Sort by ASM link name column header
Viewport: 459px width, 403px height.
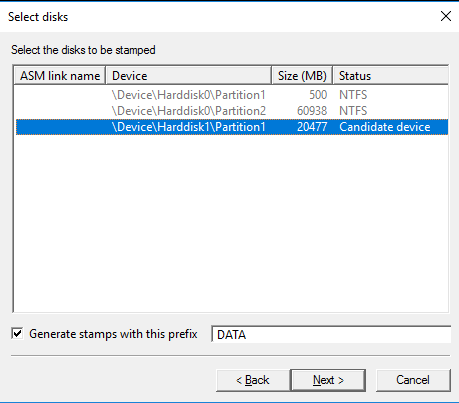pos(60,76)
